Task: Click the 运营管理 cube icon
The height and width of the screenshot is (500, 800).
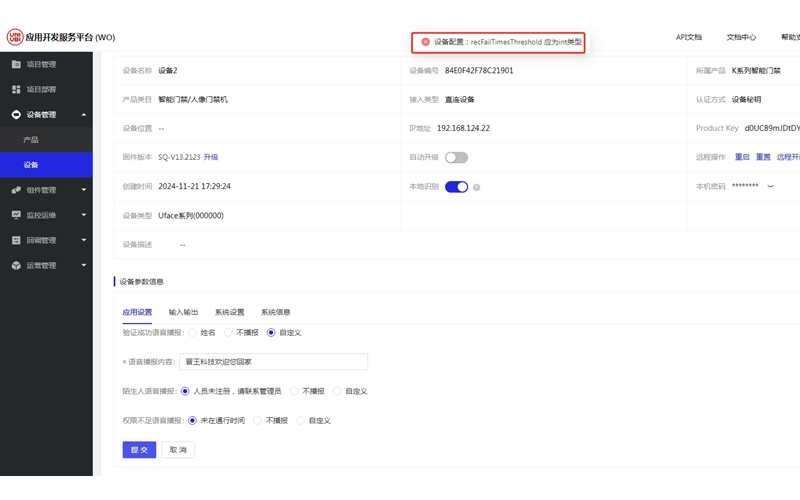Action: tap(16, 265)
